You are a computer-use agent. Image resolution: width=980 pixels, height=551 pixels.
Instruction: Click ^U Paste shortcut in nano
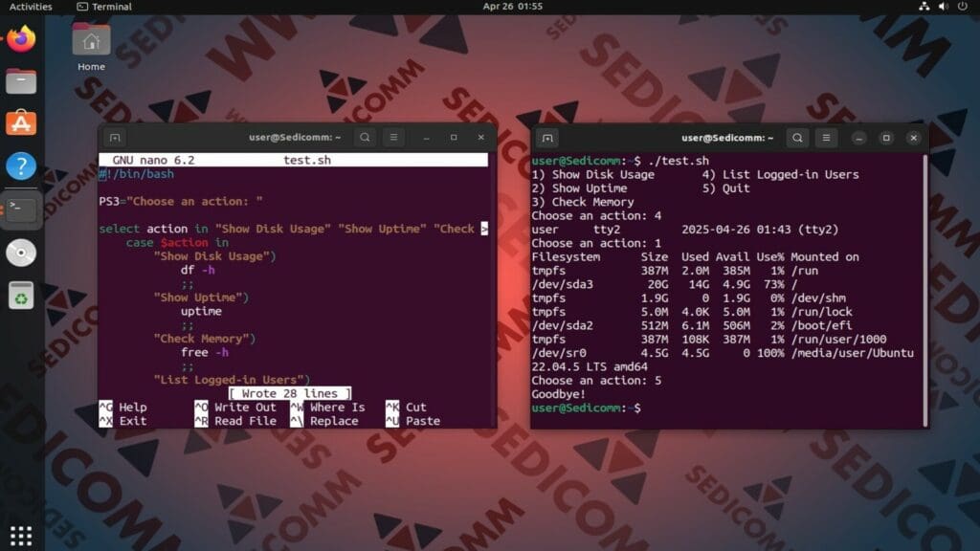point(413,421)
